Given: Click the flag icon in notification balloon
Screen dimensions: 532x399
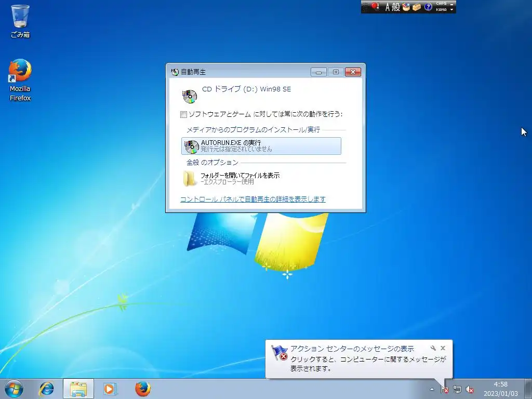Looking at the screenshot, I should pyautogui.click(x=279, y=353).
